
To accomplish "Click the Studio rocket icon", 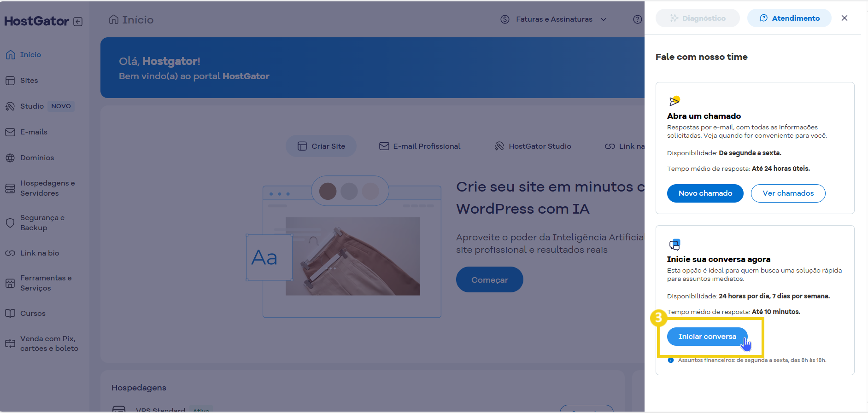I will coord(10,106).
